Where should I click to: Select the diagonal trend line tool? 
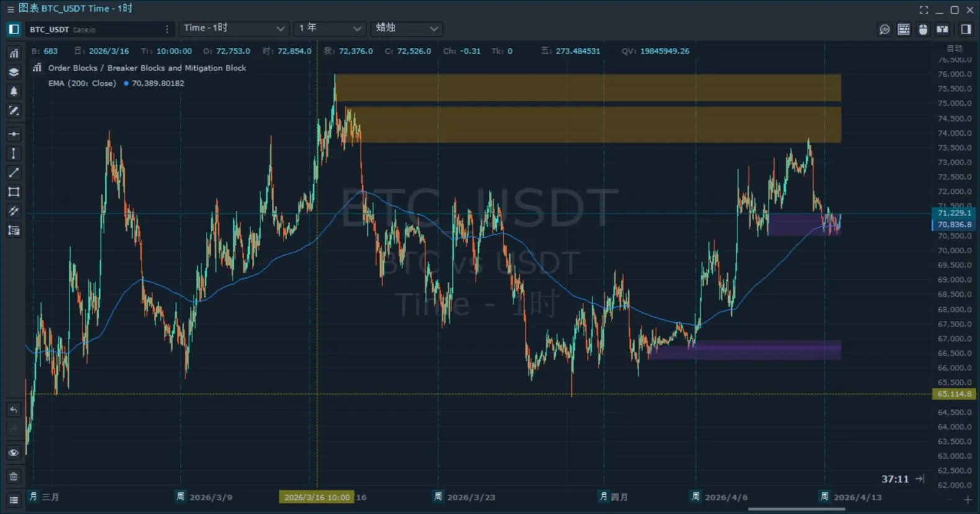click(14, 173)
